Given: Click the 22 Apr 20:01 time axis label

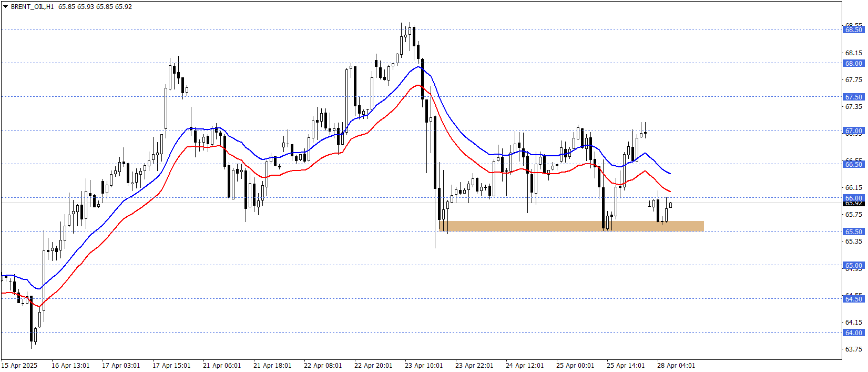Looking at the screenshot, I should (373, 366).
